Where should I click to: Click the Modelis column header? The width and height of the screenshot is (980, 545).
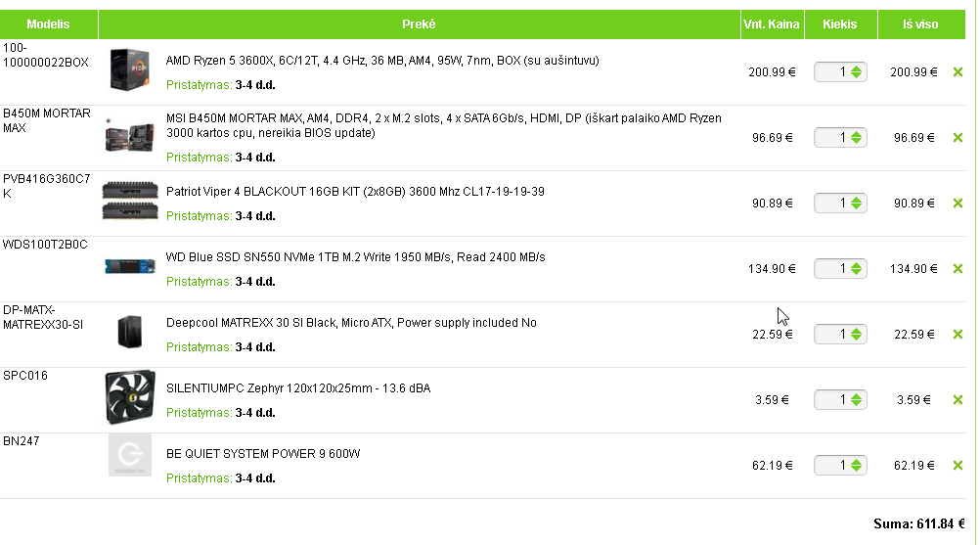point(49,24)
